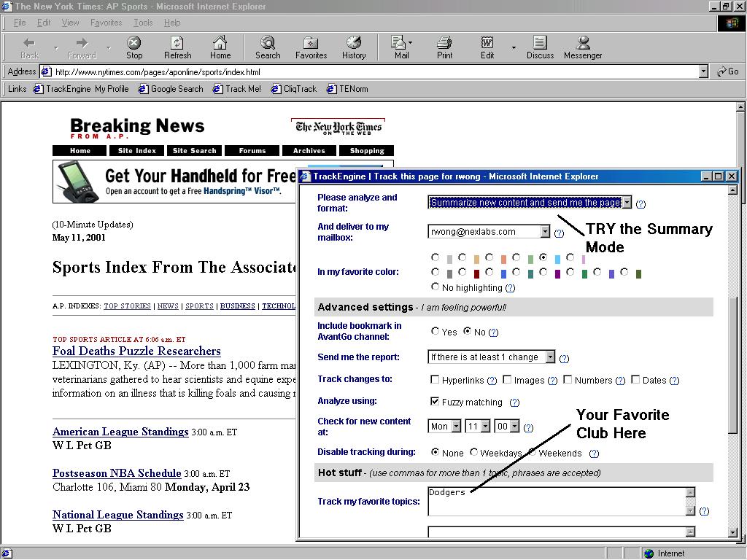Image resolution: width=747 pixels, height=560 pixels.
Task: Select Weekdays for disable tracking
Action: tap(474, 452)
